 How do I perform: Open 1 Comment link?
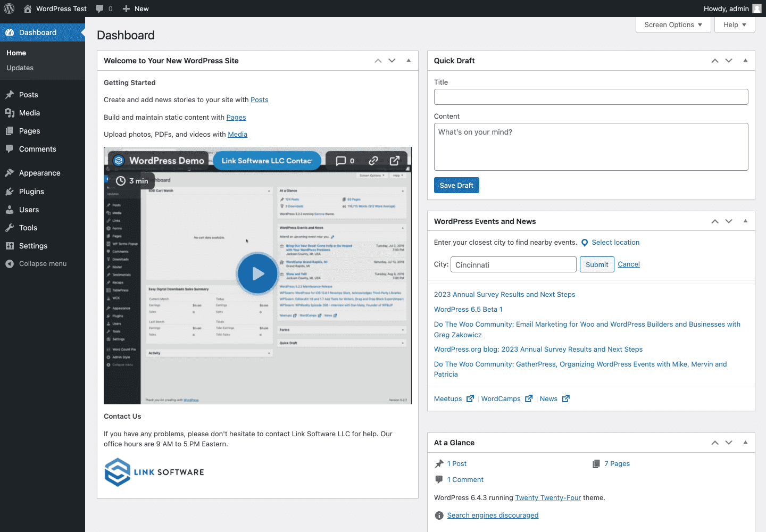[465, 480]
